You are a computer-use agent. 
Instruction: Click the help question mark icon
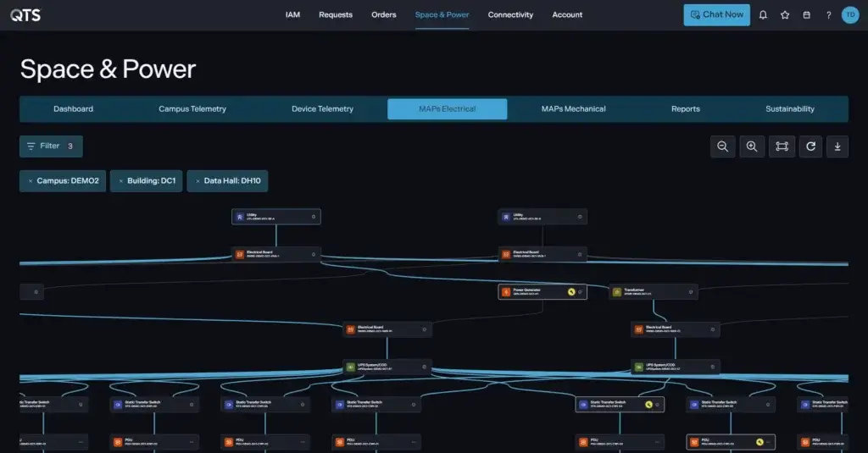(x=828, y=14)
